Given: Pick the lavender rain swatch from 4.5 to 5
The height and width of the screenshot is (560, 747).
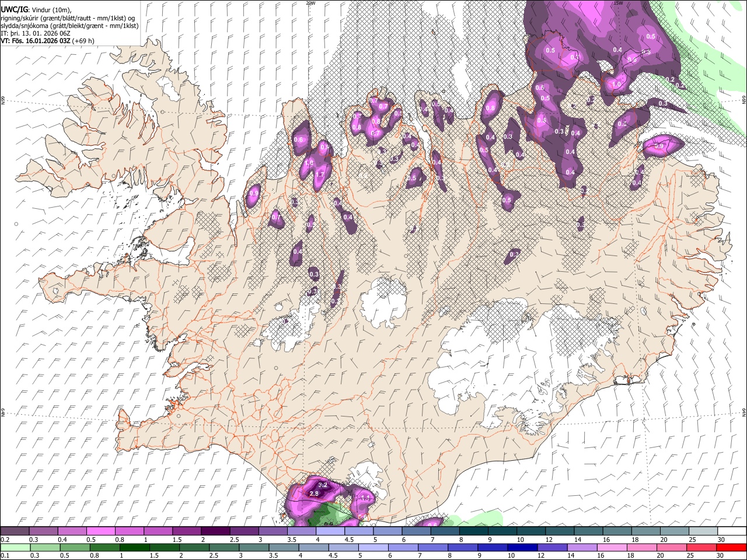Looking at the screenshot, I should (344, 547).
